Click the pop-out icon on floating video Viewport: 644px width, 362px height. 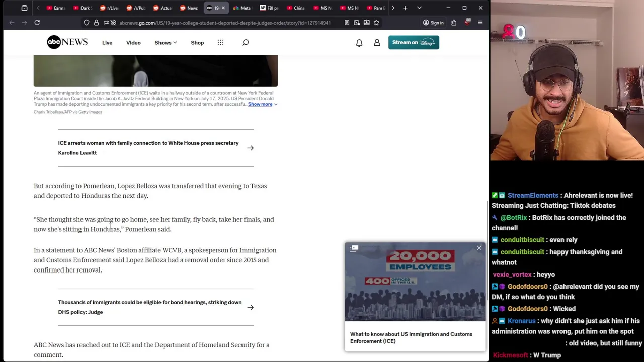coord(354,248)
